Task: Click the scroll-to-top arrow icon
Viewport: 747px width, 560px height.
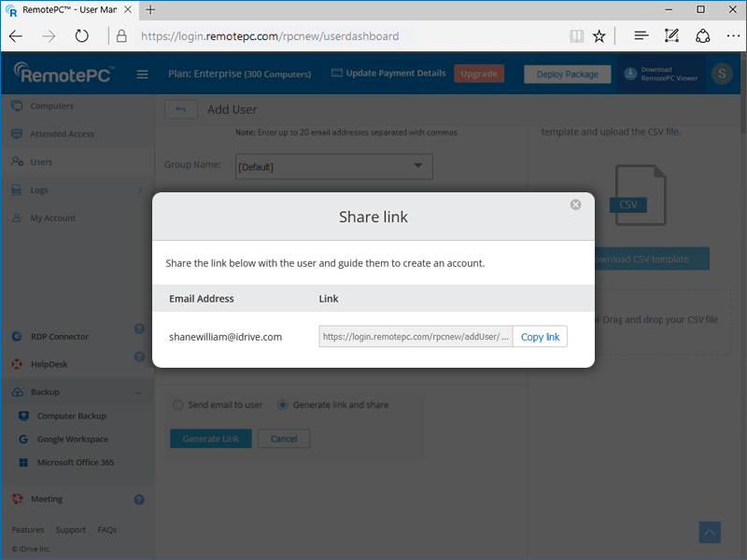Action: click(710, 532)
